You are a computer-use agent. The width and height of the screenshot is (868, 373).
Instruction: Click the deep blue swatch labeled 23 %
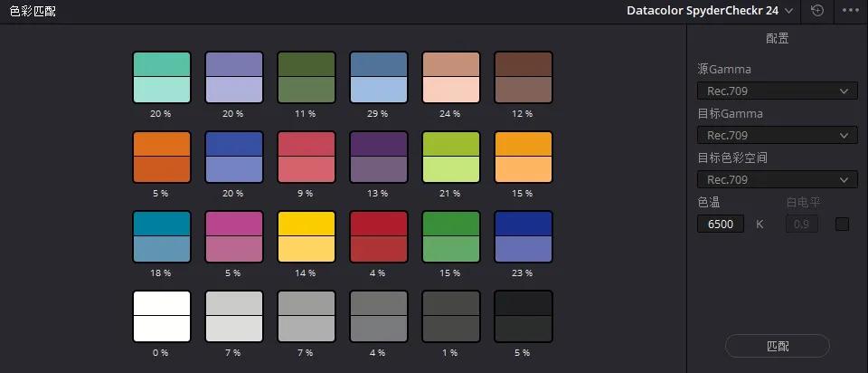point(524,237)
